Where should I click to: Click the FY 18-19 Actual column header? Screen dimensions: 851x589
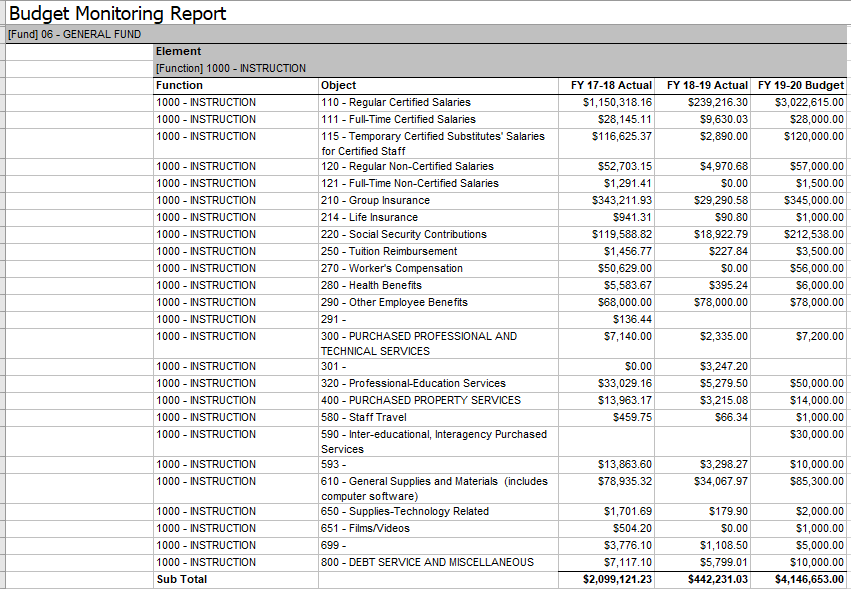(x=703, y=85)
